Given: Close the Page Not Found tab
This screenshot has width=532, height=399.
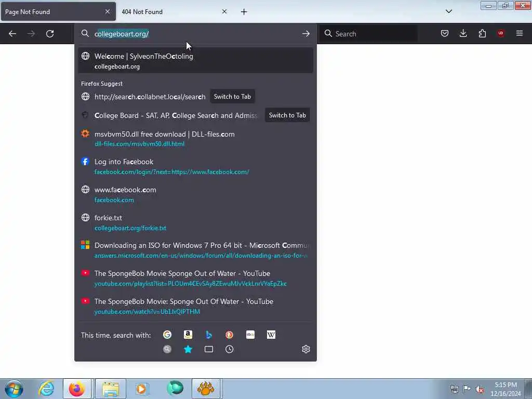Looking at the screenshot, I should tap(107, 11).
